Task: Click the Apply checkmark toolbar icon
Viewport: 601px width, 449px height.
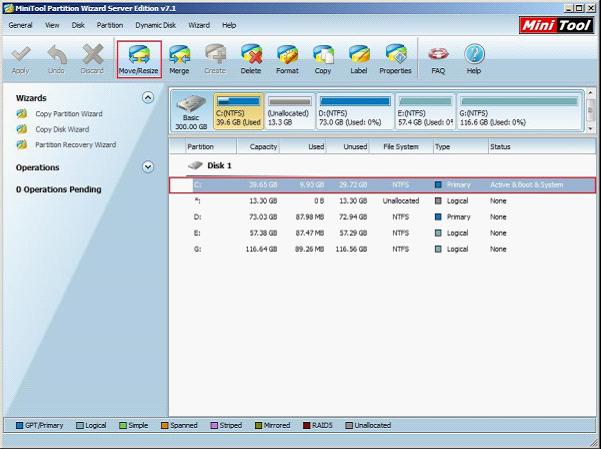Action: tap(20, 54)
